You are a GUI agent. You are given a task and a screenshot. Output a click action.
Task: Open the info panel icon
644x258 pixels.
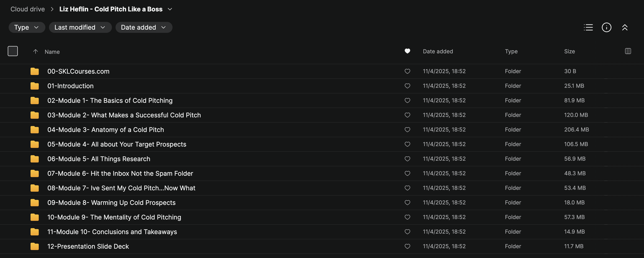point(606,27)
